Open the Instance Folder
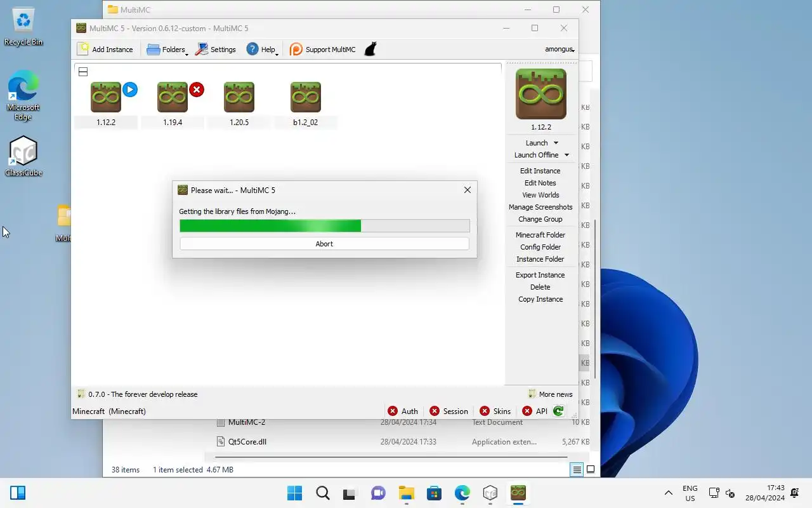This screenshot has width=812, height=508. [540, 259]
